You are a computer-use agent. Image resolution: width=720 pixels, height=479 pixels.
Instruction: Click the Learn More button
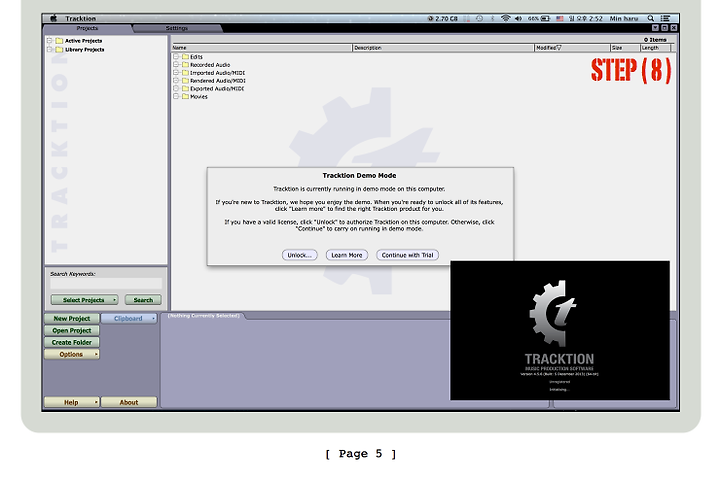click(347, 255)
